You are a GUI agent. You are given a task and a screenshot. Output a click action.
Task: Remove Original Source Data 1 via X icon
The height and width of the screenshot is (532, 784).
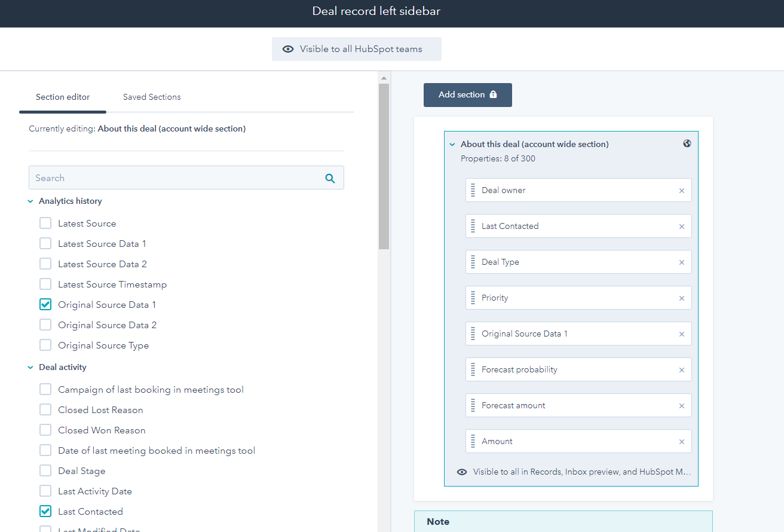(682, 334)
